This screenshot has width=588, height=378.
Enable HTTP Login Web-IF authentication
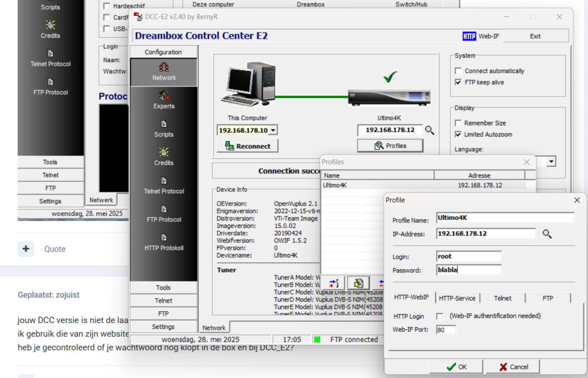click(440, 316)
